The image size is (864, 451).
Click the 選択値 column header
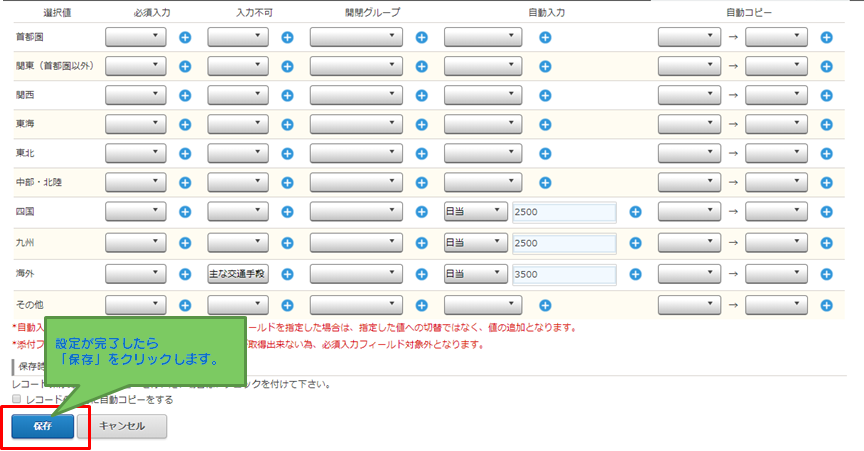(x=57, y=13)
